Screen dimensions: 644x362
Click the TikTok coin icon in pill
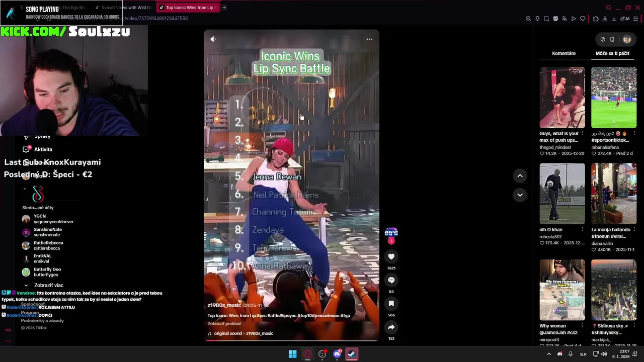pyautogui.click(x=603, y=39)
